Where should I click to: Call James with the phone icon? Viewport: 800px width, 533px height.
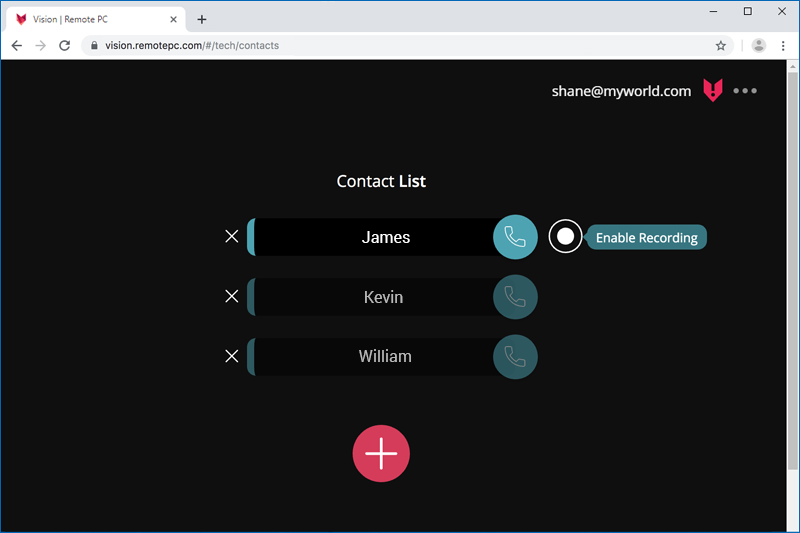515,237
